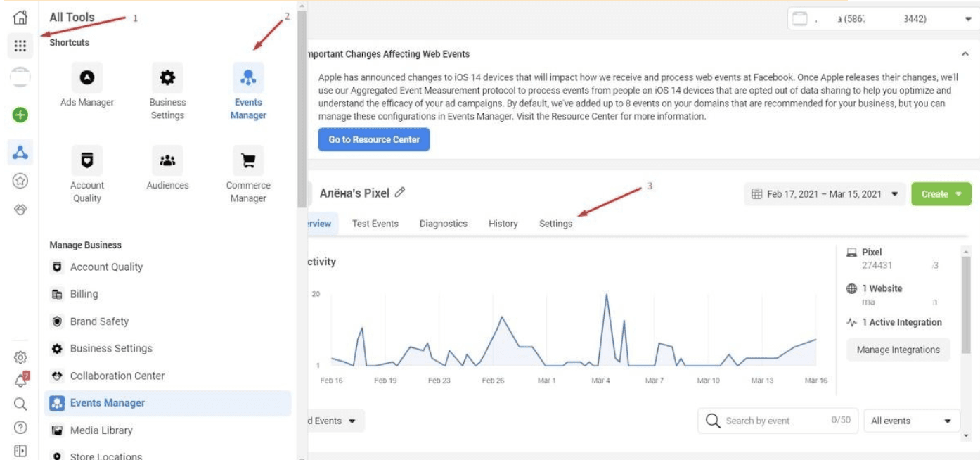Switch to the History tab
The image size is (980, 460).
503,224
